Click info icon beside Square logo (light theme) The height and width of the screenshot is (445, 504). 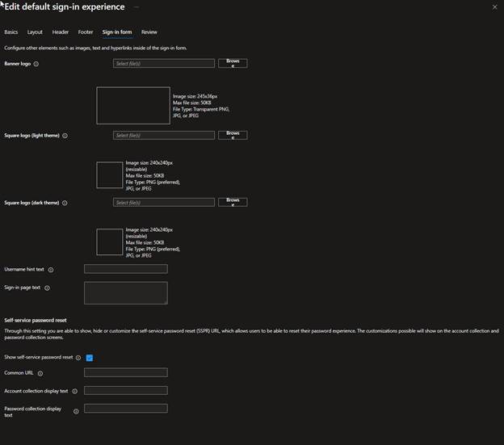pos(65,136)
